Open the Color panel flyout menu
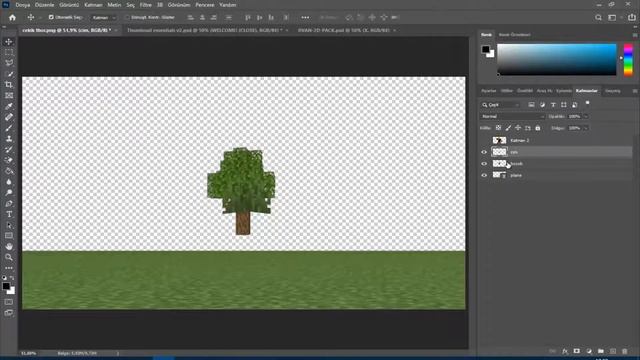This screenshot has width=640, height=360. 635,35
